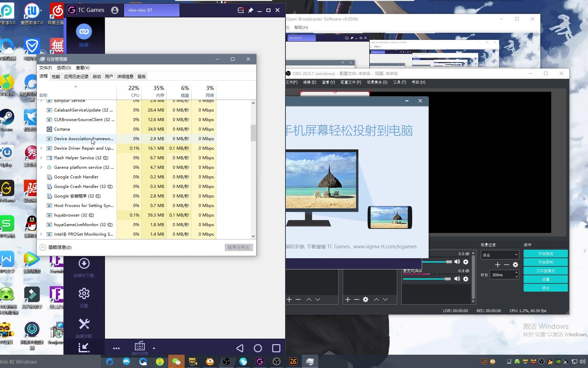Click 开始录制 button in OBS
The height and width of the screenshot is (368, 588).
[x=545, y=262]
